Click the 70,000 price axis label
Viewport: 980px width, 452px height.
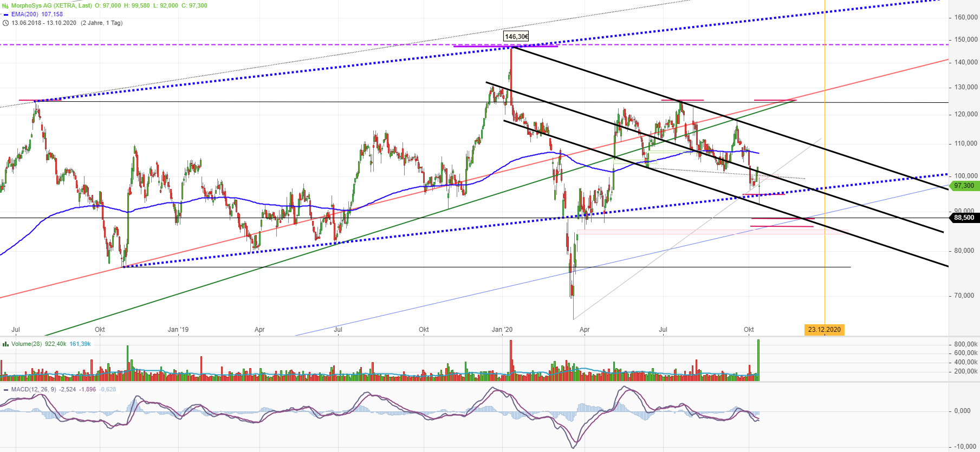coord(964,296)
